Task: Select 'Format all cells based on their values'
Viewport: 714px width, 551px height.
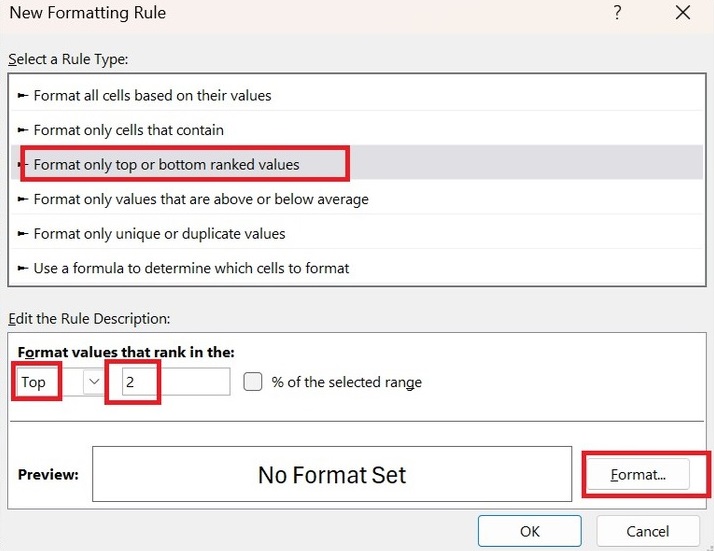Action: [x=152, y=96]
